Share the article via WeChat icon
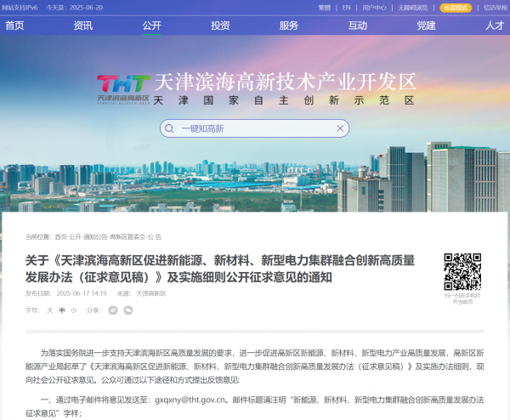This screenshot has height=420, width=510. (x=128, y=310)
